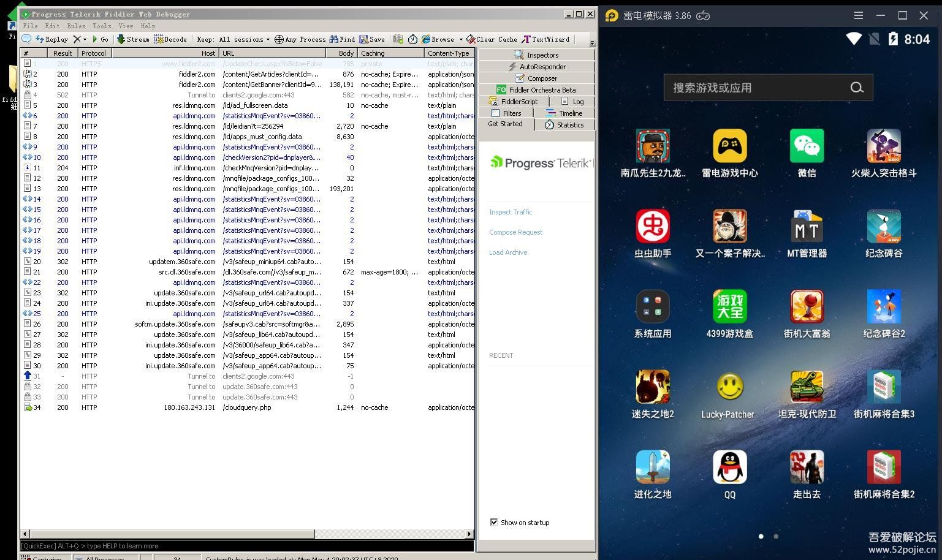Image resolution: width=942 pixels, height=560 pixels.
Task: Click the QuickExec command input box
Action: pos(247,546)
